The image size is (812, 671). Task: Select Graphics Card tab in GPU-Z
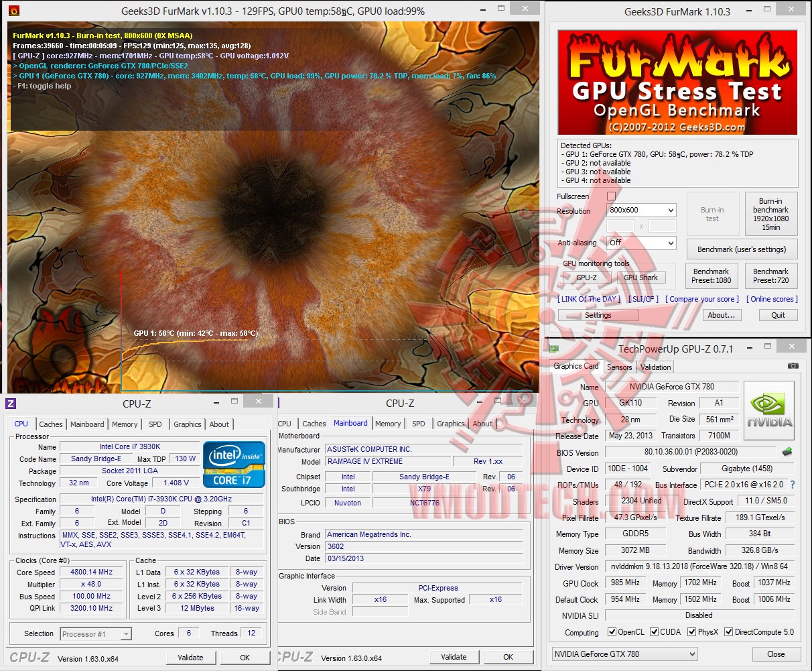pyautogui.click(x=576, y=366)
